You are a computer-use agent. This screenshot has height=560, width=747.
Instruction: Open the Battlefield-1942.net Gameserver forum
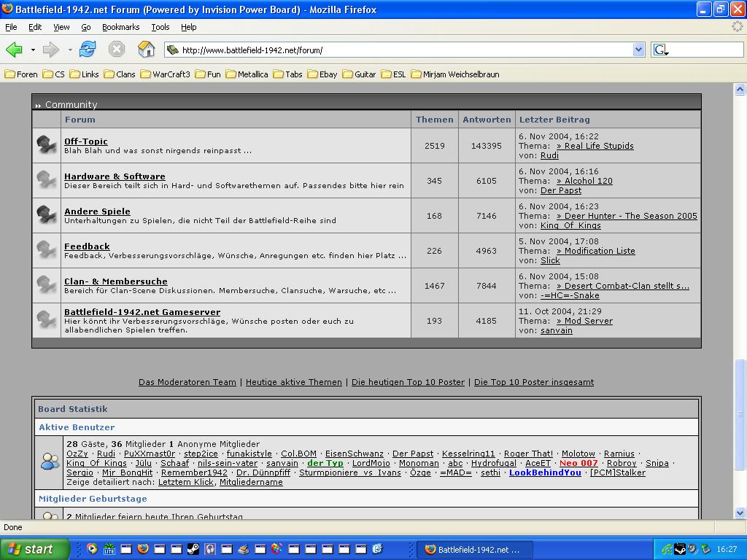(x=142, y=312)
